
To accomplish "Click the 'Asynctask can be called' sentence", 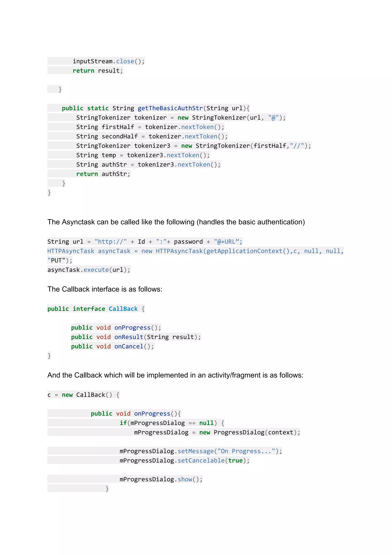I will coord(176,222).
